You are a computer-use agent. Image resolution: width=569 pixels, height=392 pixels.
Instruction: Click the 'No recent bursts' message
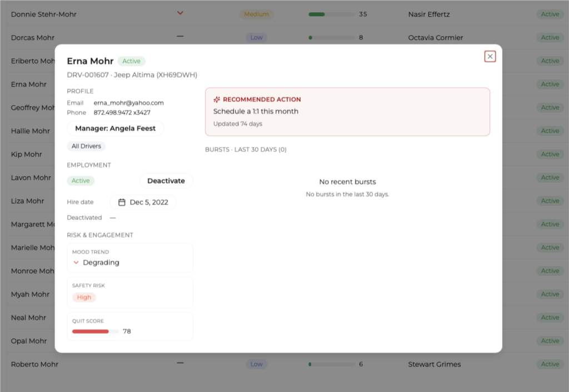tap(347, 182)
